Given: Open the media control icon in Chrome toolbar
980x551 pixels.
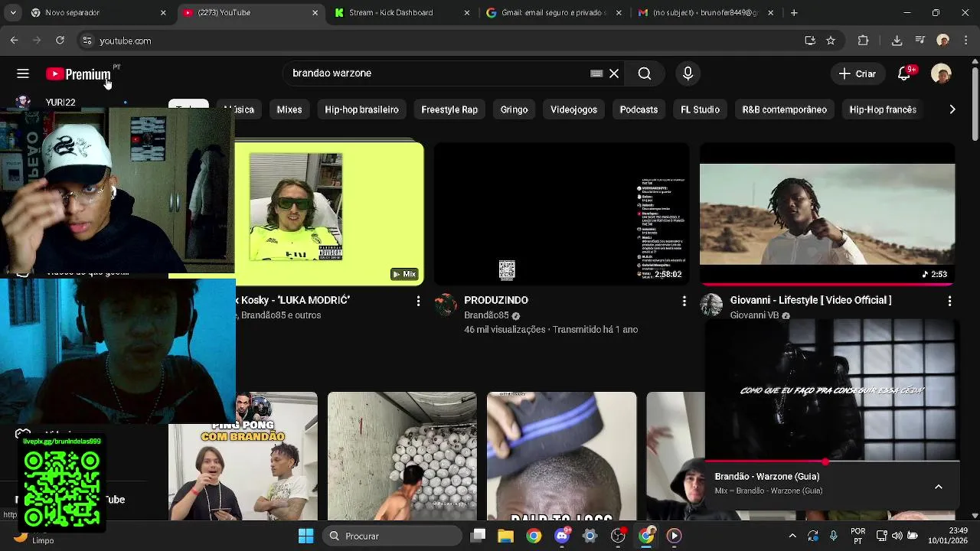Looking at the screenshot, I should [x=920, y=41].
